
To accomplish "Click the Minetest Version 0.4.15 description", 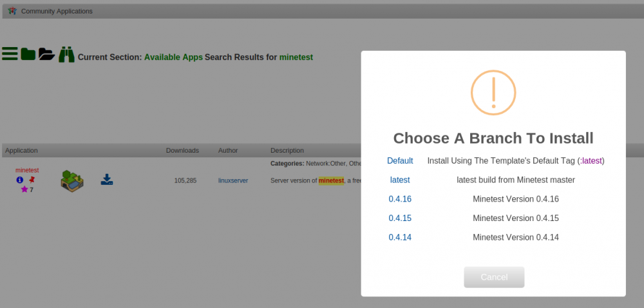I will (x=516, y=218).
